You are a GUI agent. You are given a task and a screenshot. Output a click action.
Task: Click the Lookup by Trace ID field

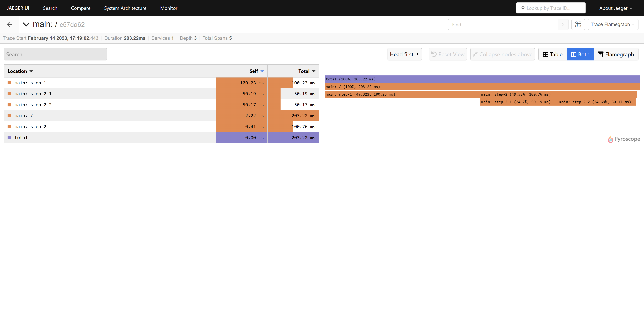550,8
